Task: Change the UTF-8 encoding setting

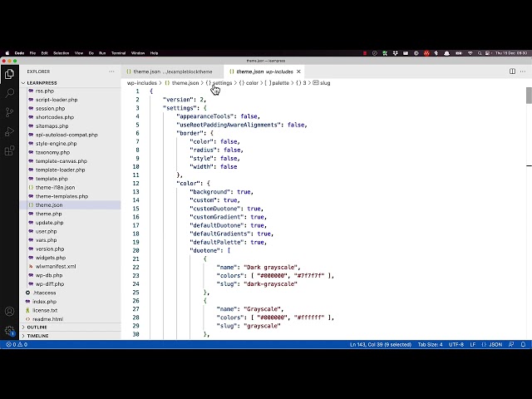Action: pos(456,344)
